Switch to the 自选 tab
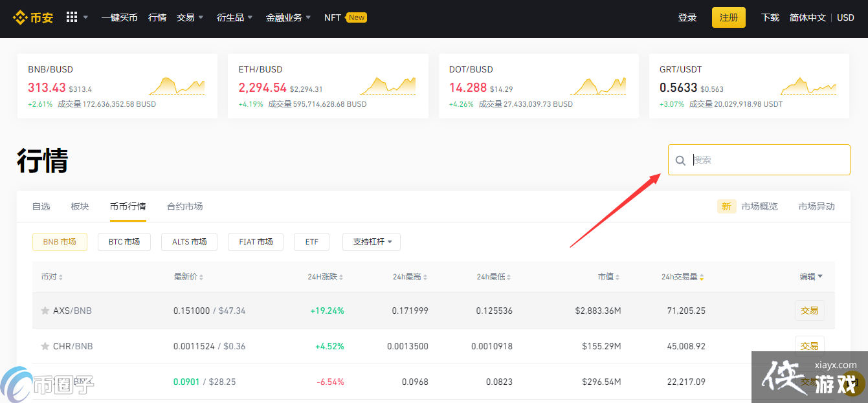The width and height of the screenshot is (868, 403). (41, 206)
